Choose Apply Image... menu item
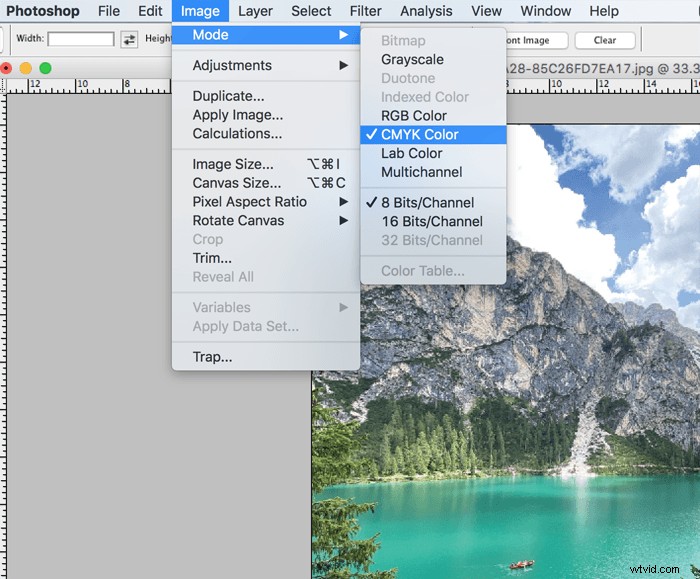The image size is (700, 579). tap(266, 115)
